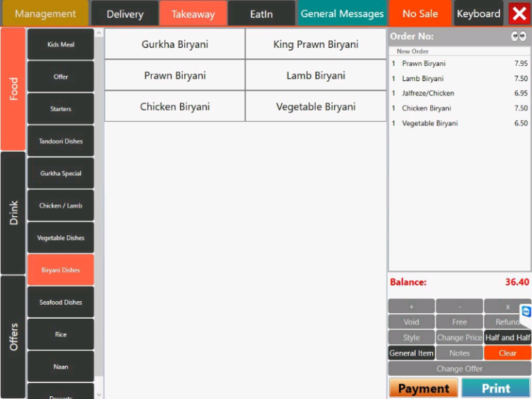Select Jalfreze/Chicken line in order list

coord(428,94)
